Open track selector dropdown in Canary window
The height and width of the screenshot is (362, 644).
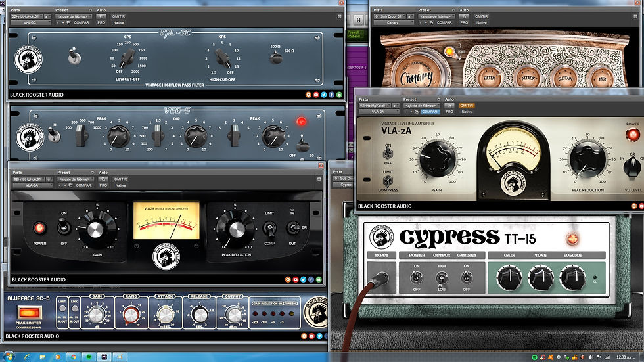pyautogui.click(x=390, y=16)
